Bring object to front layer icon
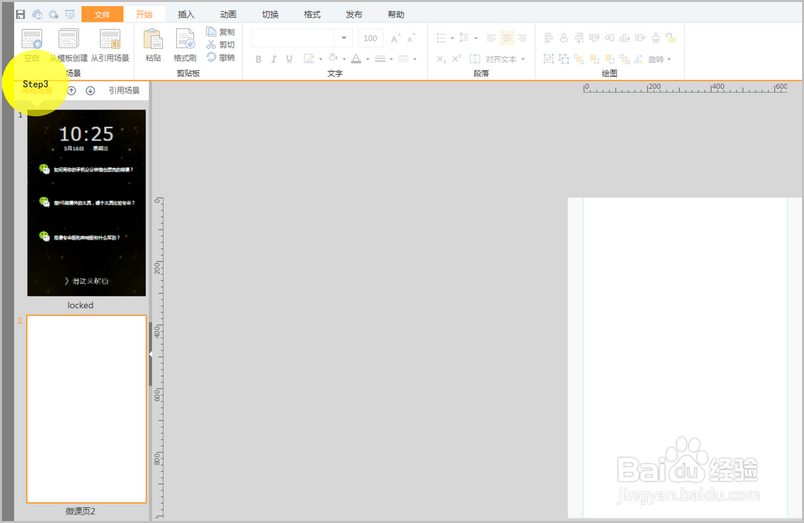 point(579,59)
